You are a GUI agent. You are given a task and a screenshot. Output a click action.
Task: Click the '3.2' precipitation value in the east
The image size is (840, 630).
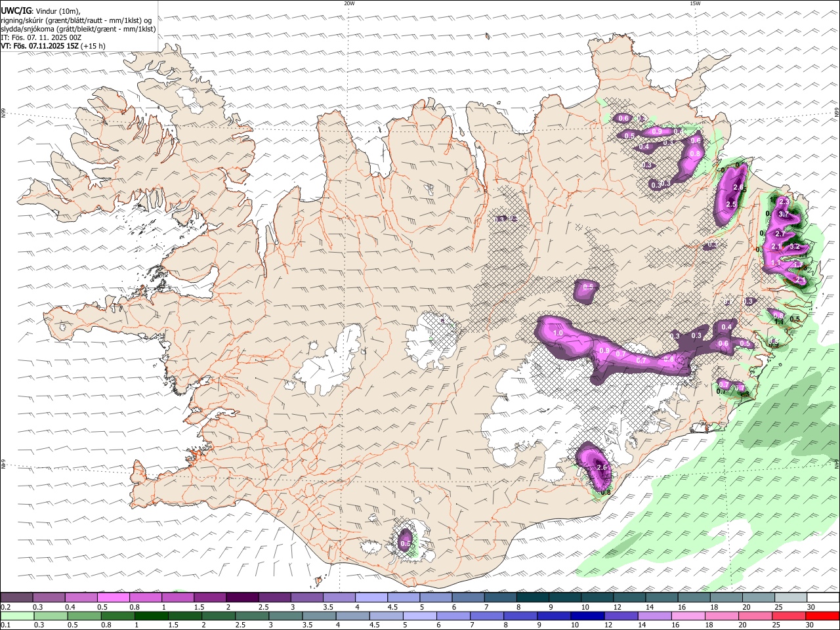[x=794, y=247]
